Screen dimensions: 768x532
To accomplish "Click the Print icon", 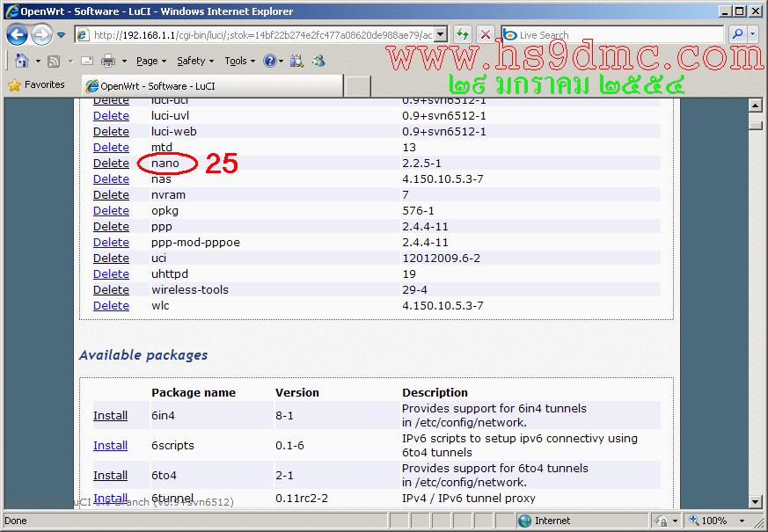I will 107,61.
